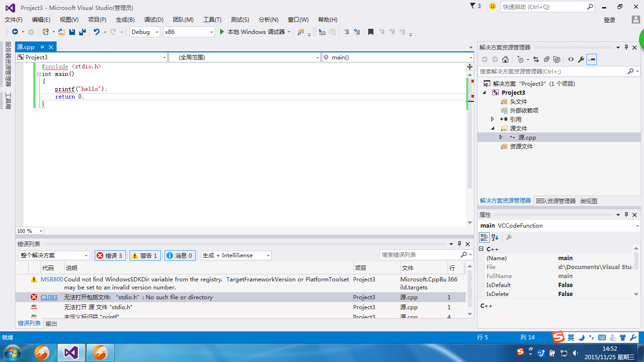This screenshot has height=362, width=644.
Task: Sort properties alphabetically
Action: (x=495, y=238)
